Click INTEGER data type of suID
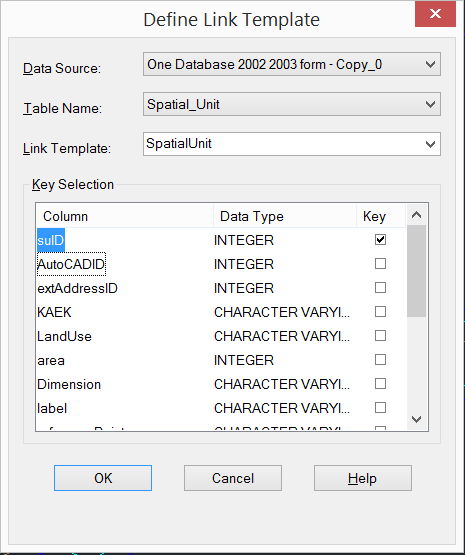 244,240
